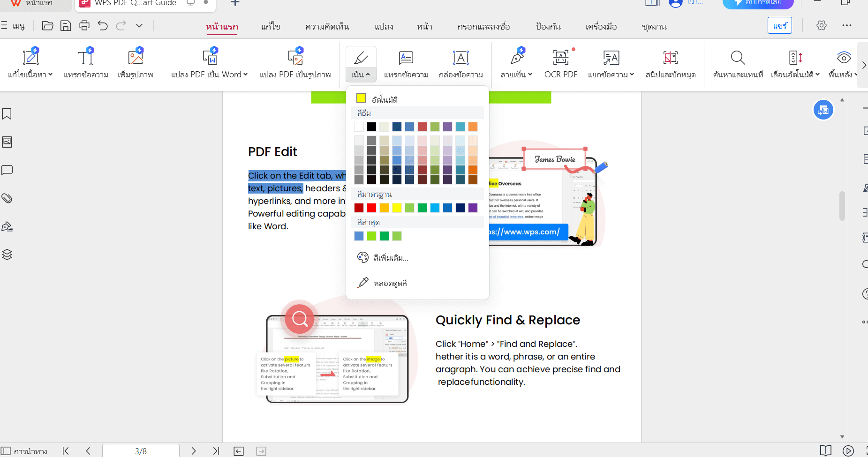Expand the Edit Content (แก้ไขเนื้อหา) dropdown
Screen dimensions: 868x457
point(50,75)
